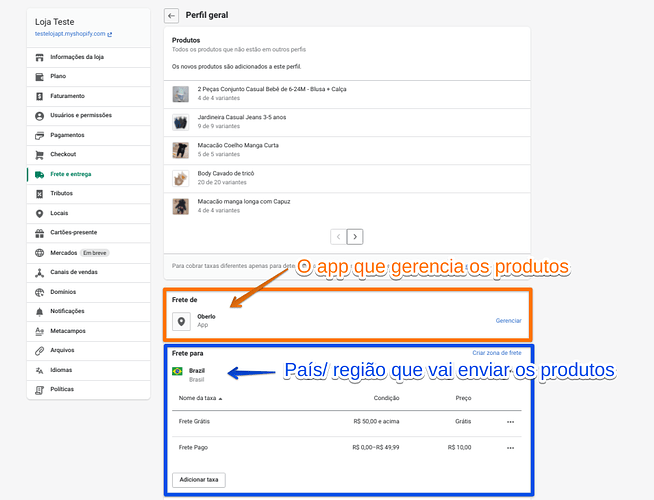Click the Oberlo location pin icon
The image size is (654, 500).
tap(181, 322)
